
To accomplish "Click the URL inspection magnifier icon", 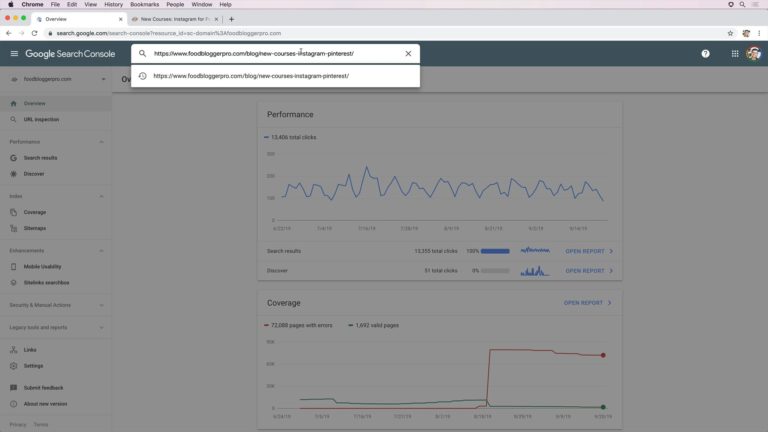I will 14,120.
